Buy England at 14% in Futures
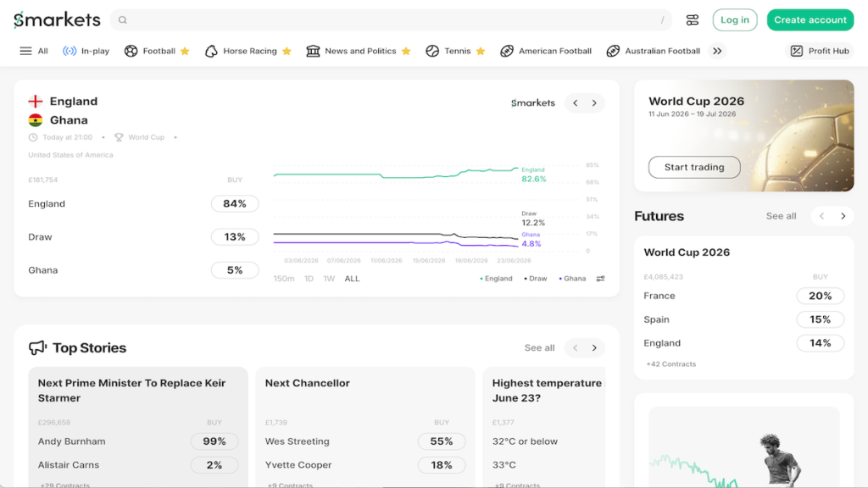The height and width of the screenshot is (488, 868). click(820, 343)
